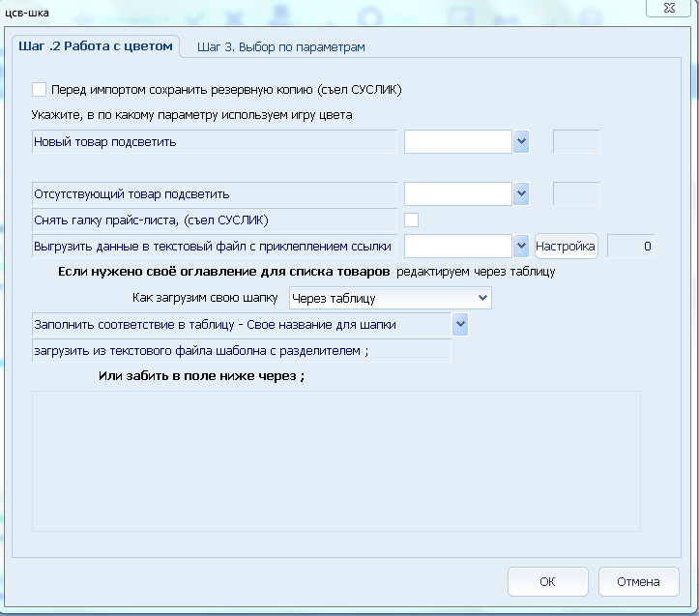Open the 'Через таблицу' dropdown list

pyautogui.click(x=390, y=298)
